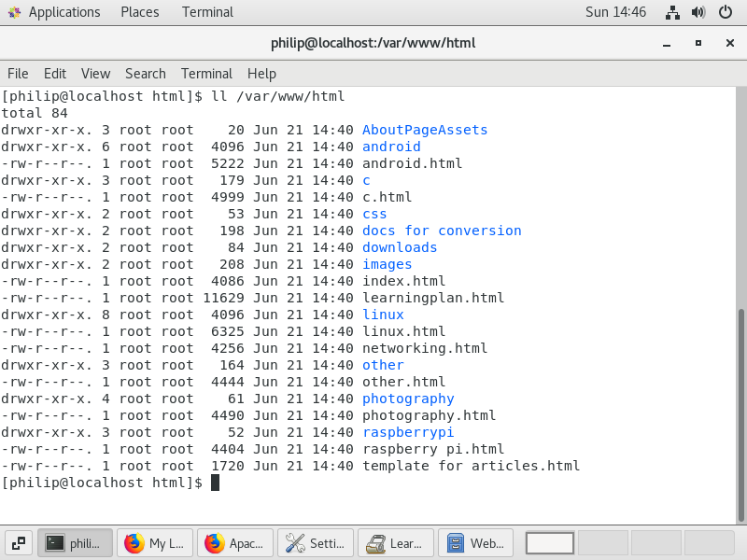Click the show desktop icon in taskbar

click(19, 543)
